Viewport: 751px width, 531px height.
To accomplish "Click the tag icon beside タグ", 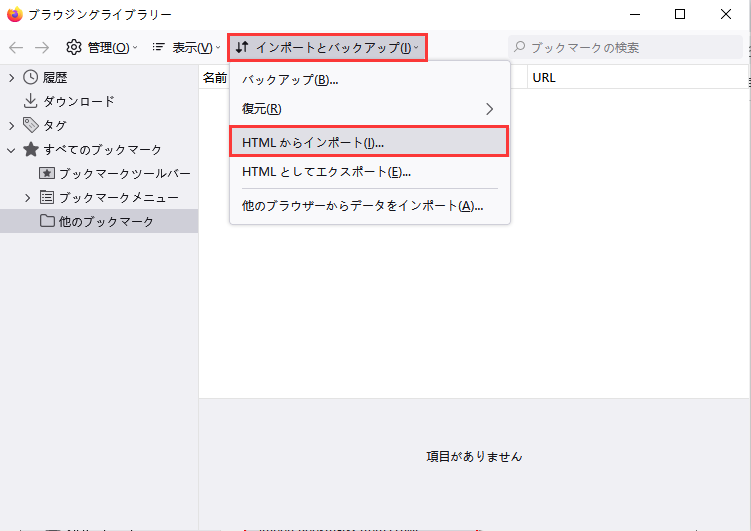I will [30, 125].
